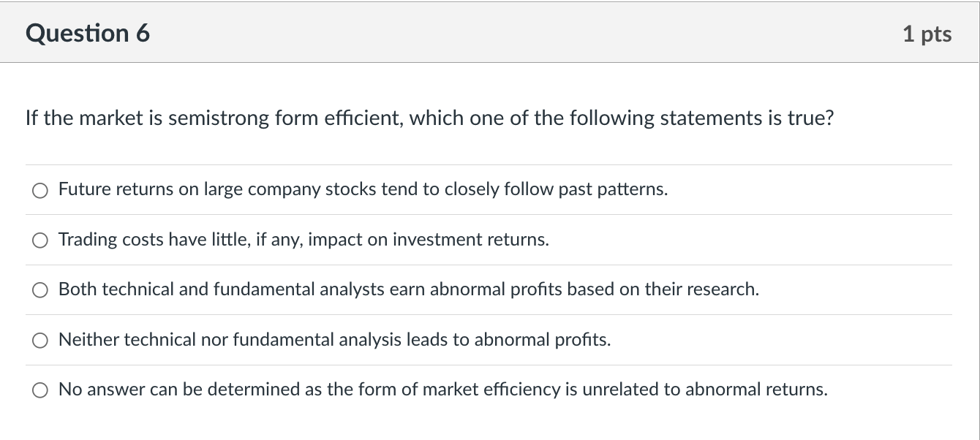Select the technical and fundamental analysts answer
980x440 pixels.
pyautogui.click(x=40, y=290)
